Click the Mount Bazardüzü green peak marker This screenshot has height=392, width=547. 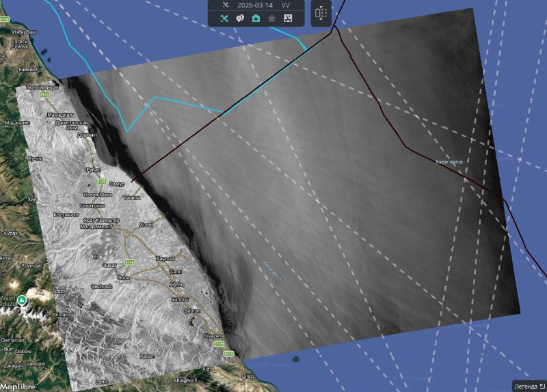23,300
